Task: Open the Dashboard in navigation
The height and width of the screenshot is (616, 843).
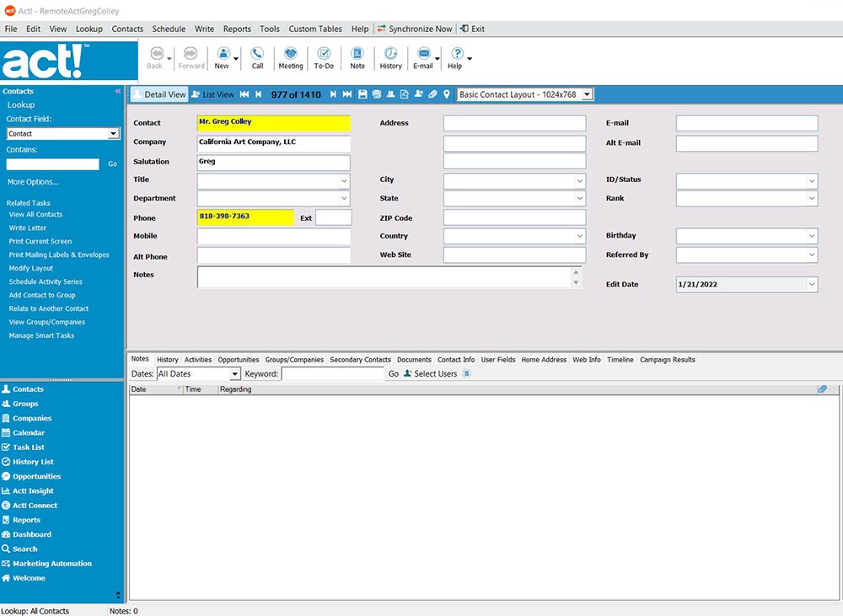Action: [x=27, y=534]
